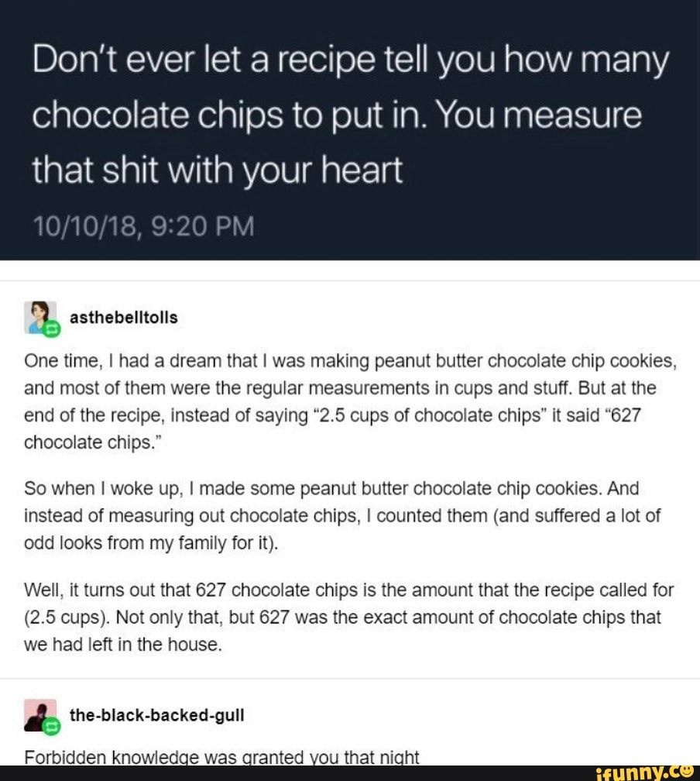Click the tweet timestamp 10/10/18, 9:20 PM
Image resolution: width=700 pixels, height=781 pixels.
(x=142, y=229)
